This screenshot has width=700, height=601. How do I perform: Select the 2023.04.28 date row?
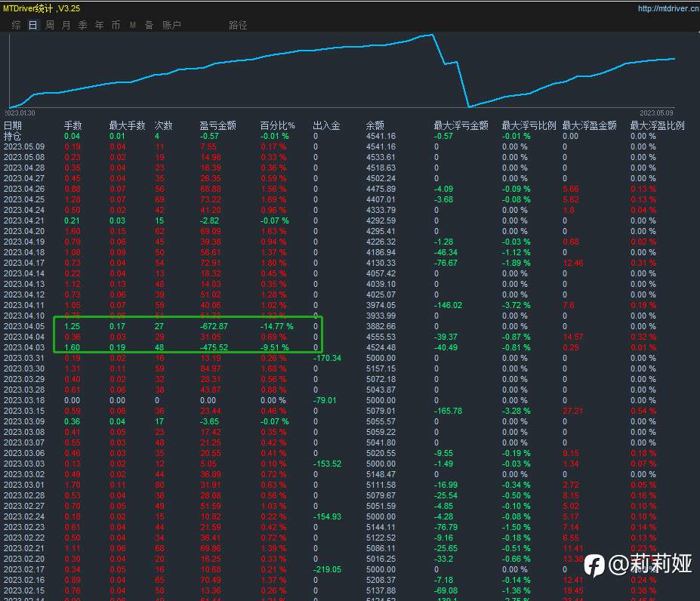coord(24,168)
